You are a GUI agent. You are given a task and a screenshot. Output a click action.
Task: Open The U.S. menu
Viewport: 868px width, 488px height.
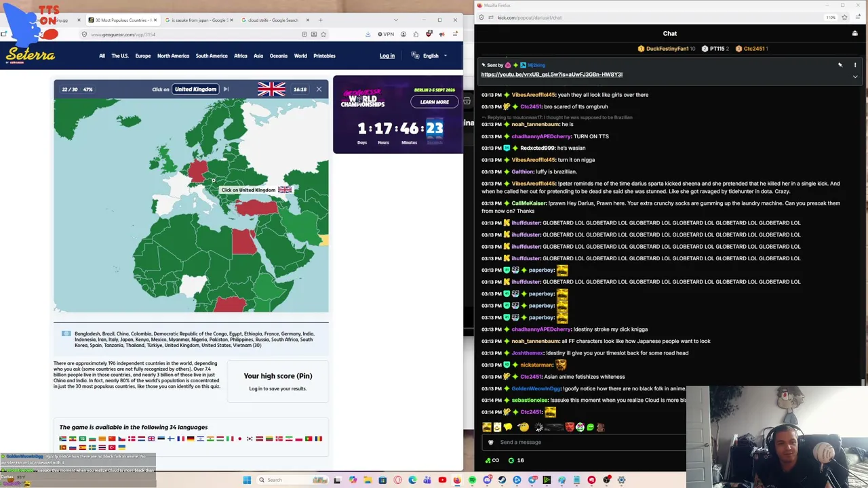(x=120, y=56)
